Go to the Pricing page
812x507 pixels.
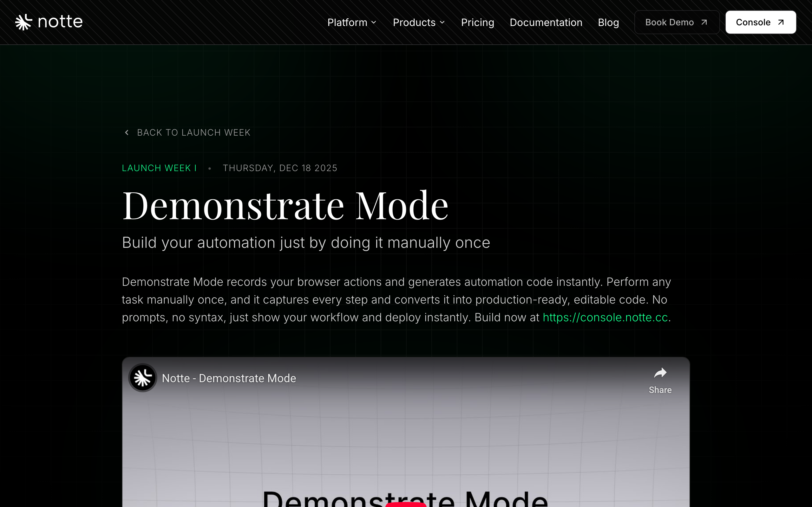pyautogui.click(x=477, y=22)
